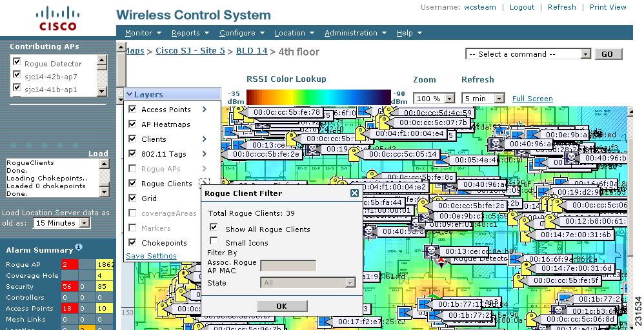This screenshot has width=644, height=330.
Task: Click the tag icon for 00:0c:cc:5c:06:8d
Action: [x=532, y=319]
